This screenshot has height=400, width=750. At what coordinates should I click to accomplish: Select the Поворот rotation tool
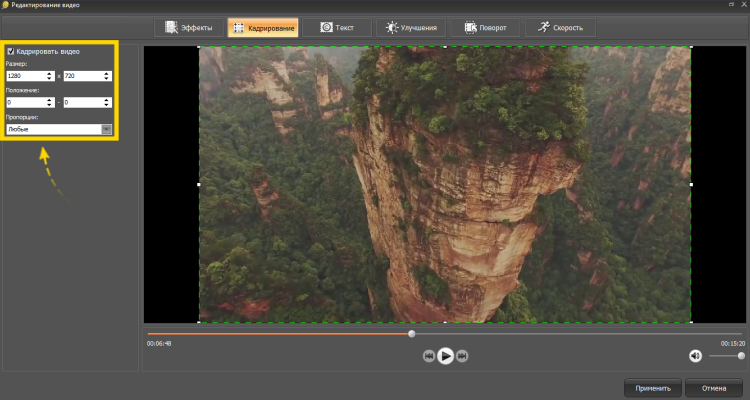[x=482, y=27]
